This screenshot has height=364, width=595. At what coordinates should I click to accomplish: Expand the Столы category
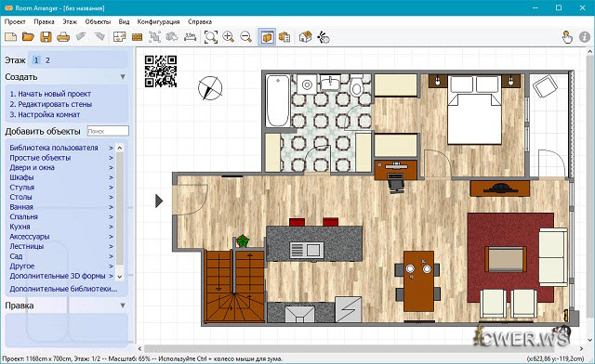click(x=61, y=197)
